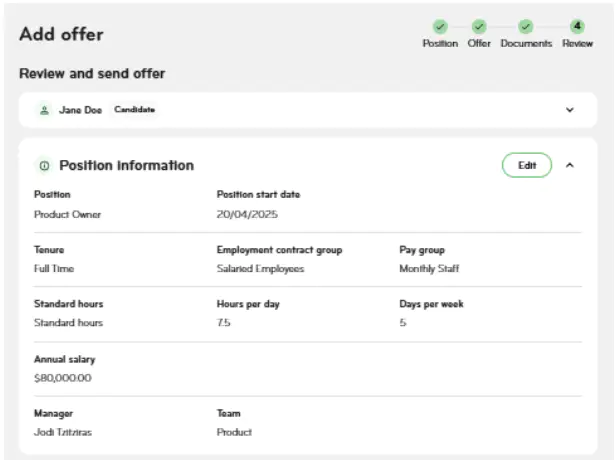Image resolution: width=616 pixels, height=460 pixels.
Task: Click the step 4 Review circle
Action: tap(577, 26)
